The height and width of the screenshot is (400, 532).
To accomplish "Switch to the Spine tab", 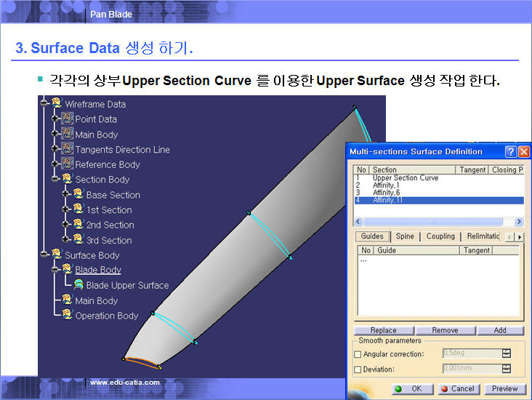I will point(404,236).
